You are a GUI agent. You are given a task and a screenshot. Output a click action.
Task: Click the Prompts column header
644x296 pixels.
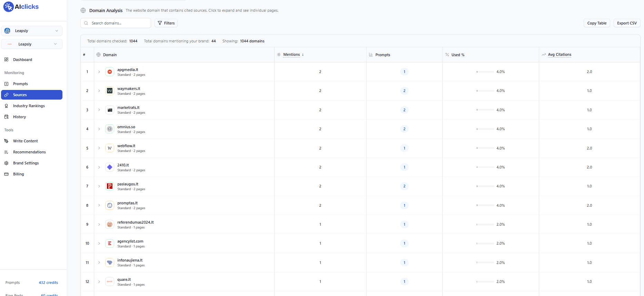(383, 55)
